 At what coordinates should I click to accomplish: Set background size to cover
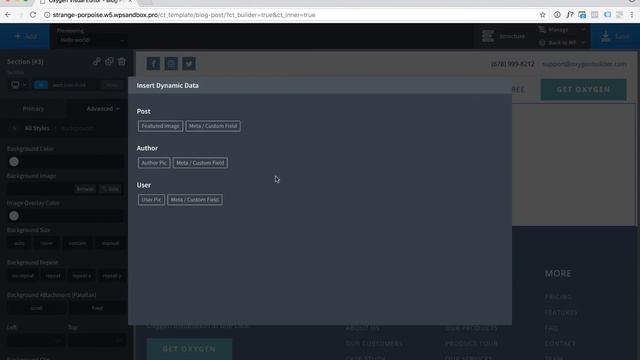click(47, 243)
